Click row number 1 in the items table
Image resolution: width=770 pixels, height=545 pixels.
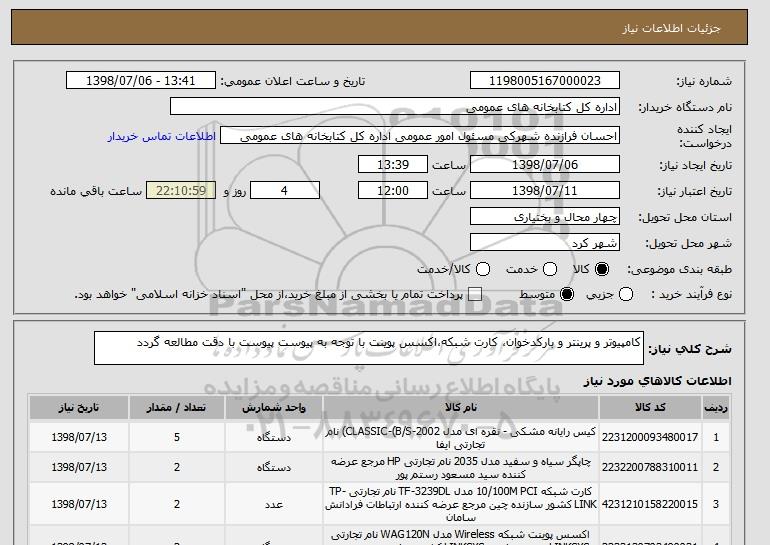coord(716,437)
